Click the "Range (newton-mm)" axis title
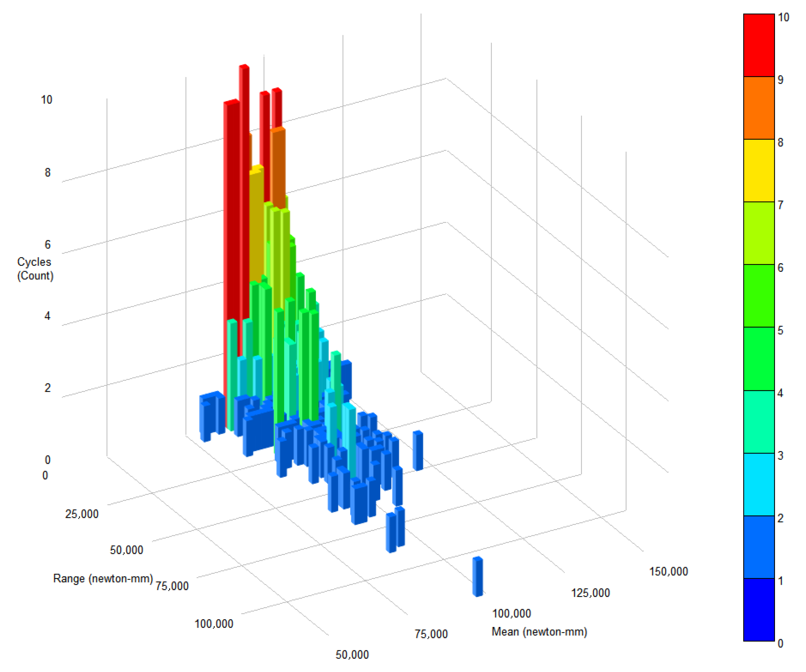Image resolution: width=806 pixels, height=672 pixels. pos(103,578)
